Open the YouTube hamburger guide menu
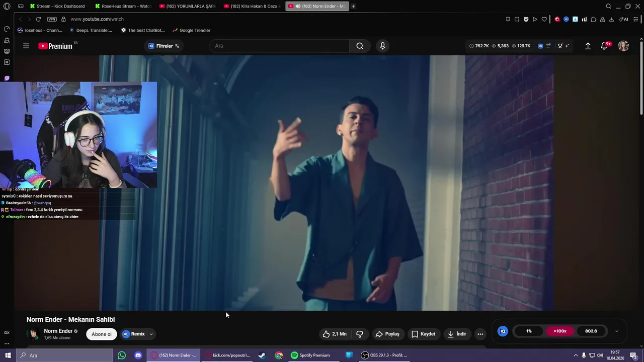The height and width of the screenshot is (362, 644). (26, 46)
